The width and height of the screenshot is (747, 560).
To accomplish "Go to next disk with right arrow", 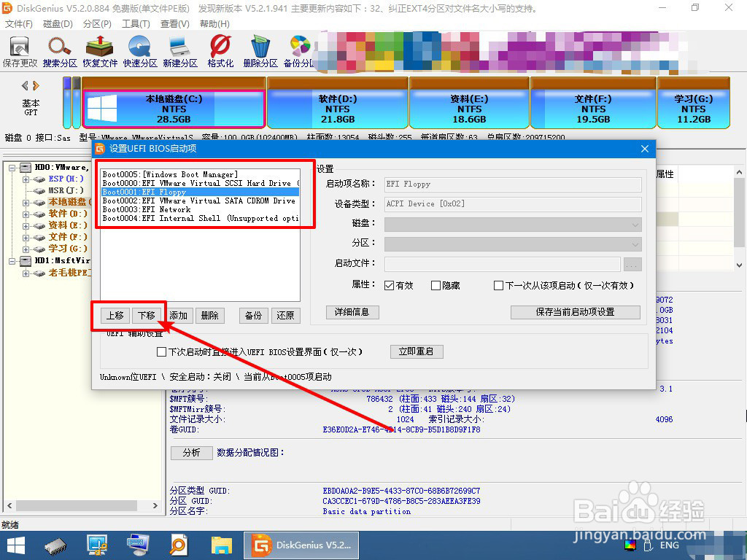I will [x=36, y=86].
